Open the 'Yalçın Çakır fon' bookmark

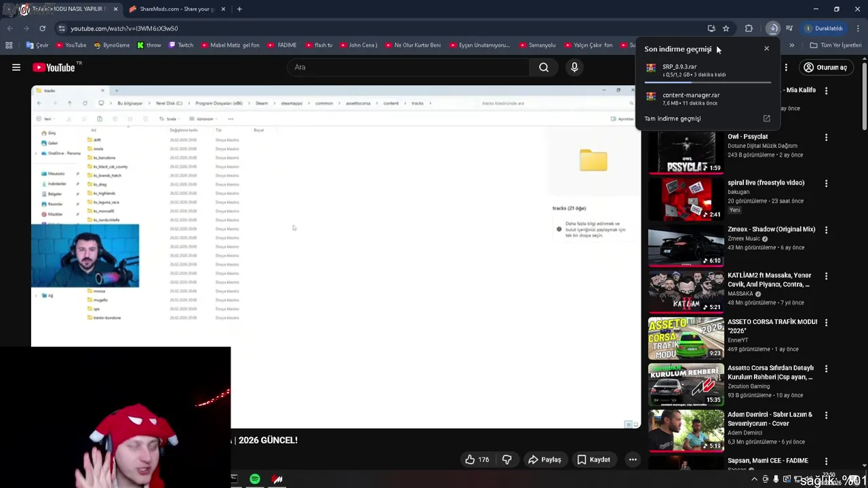(588, 45)
